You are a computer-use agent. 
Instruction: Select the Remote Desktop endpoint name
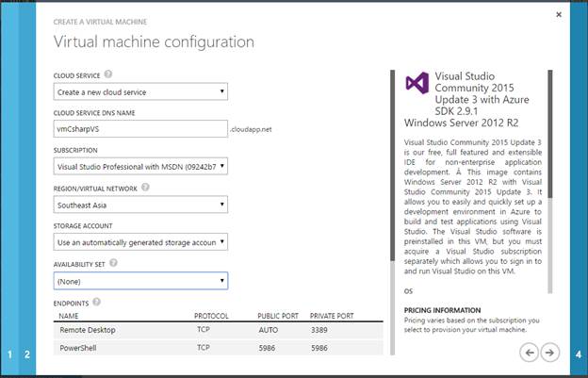(x=88, y=330)
